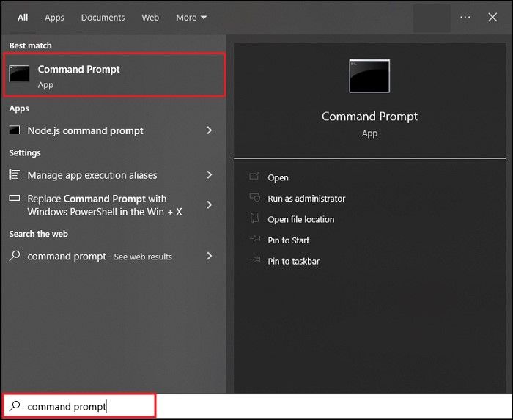This screenshot has height=420, width=513.
Task: Switch to the Apps filter tab
Action: click(54, 18)
